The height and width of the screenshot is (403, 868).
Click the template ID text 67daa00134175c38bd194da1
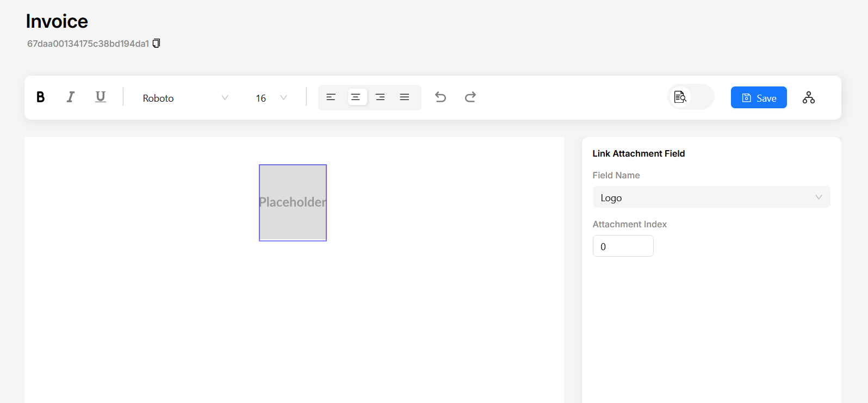[88, 44]
